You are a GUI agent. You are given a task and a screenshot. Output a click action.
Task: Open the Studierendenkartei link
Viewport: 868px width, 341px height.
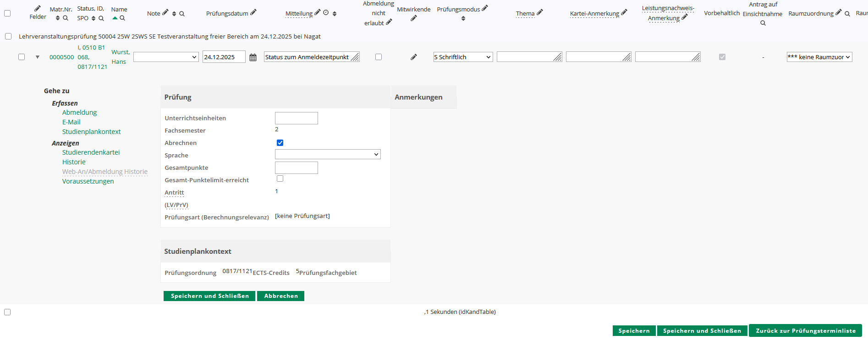[x=91, y=152]
